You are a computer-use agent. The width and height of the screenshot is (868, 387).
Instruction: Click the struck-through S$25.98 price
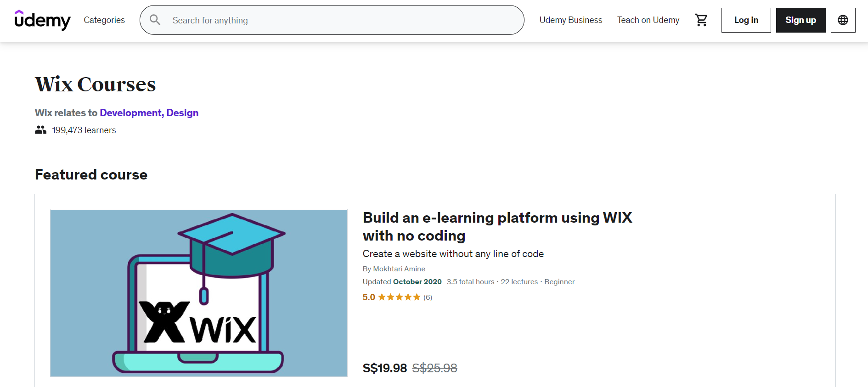[x=434, y=368]
